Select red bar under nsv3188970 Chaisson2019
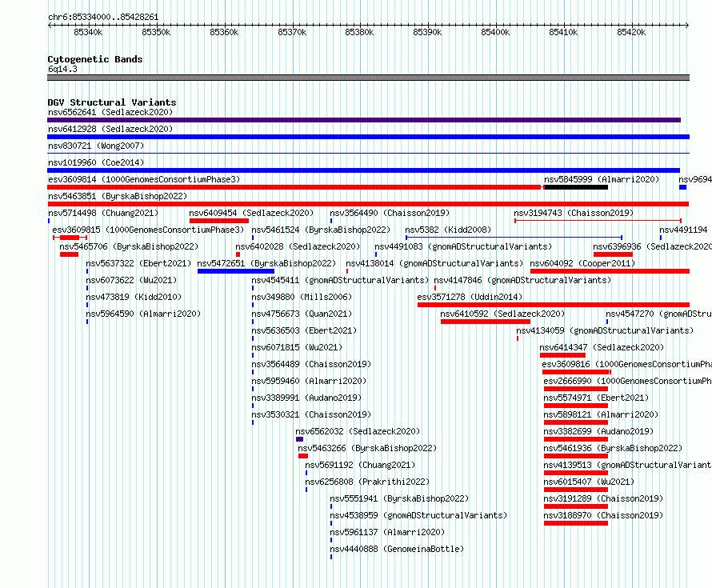Screen dimensions: 712x588 (576, 523)
